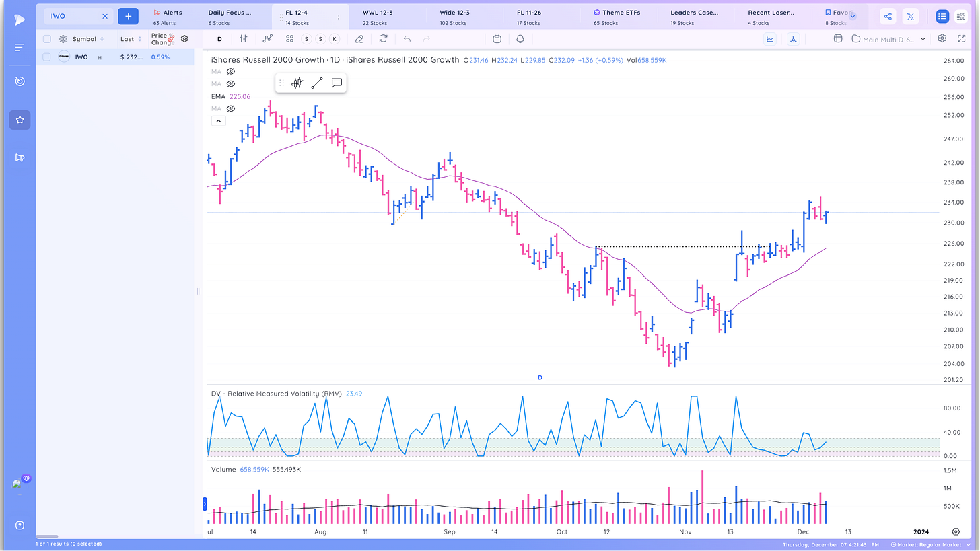Open the four-squares layout icon
Image resolution: width=980 pixels, height=551 pixels.
coord(289,39)
